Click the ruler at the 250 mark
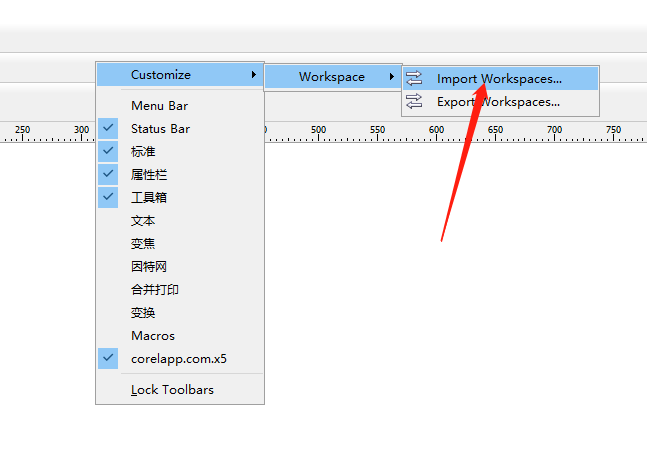The image size is (647, 468). coord(22,130)
